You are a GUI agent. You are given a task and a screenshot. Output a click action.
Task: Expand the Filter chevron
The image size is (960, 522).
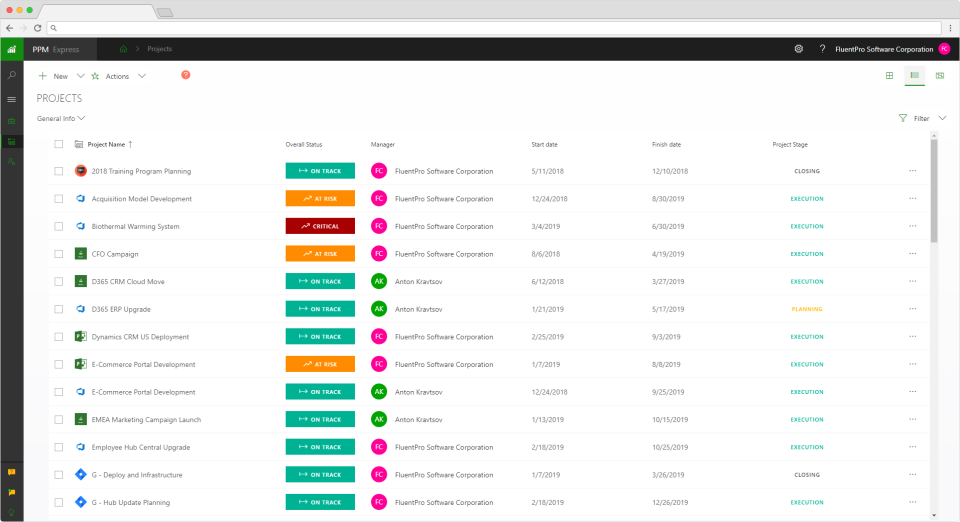tap(942, 118)
